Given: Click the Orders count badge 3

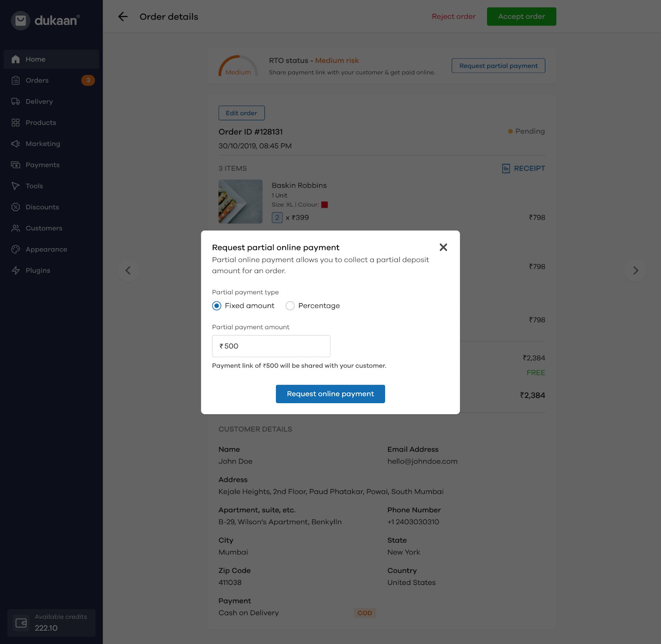Looking at the screenshot, I should coord(88,80).
